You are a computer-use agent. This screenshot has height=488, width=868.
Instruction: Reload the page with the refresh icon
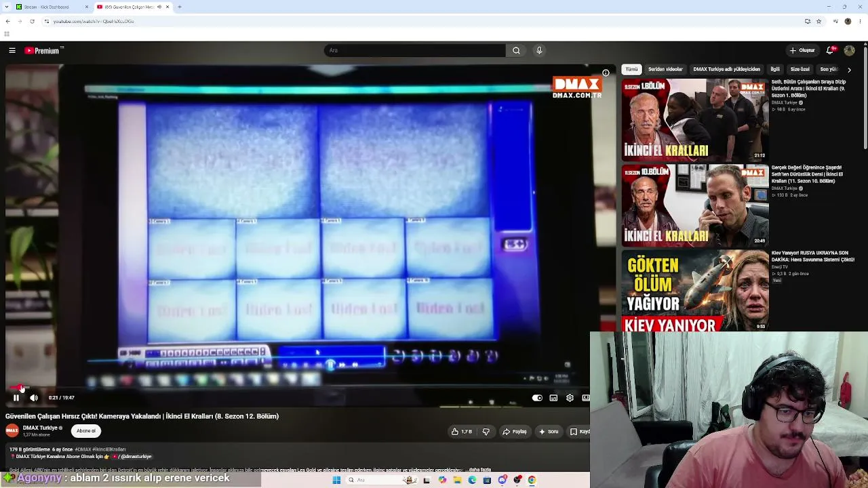coord(32,21)
